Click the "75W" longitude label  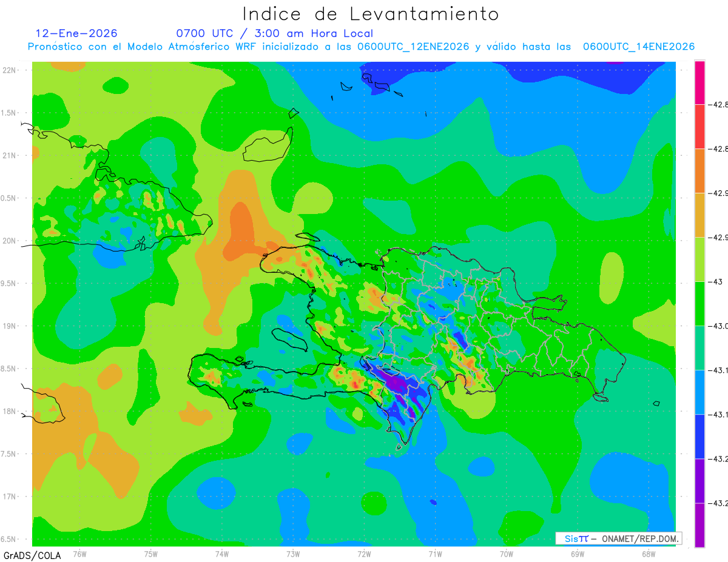(151, 554)
